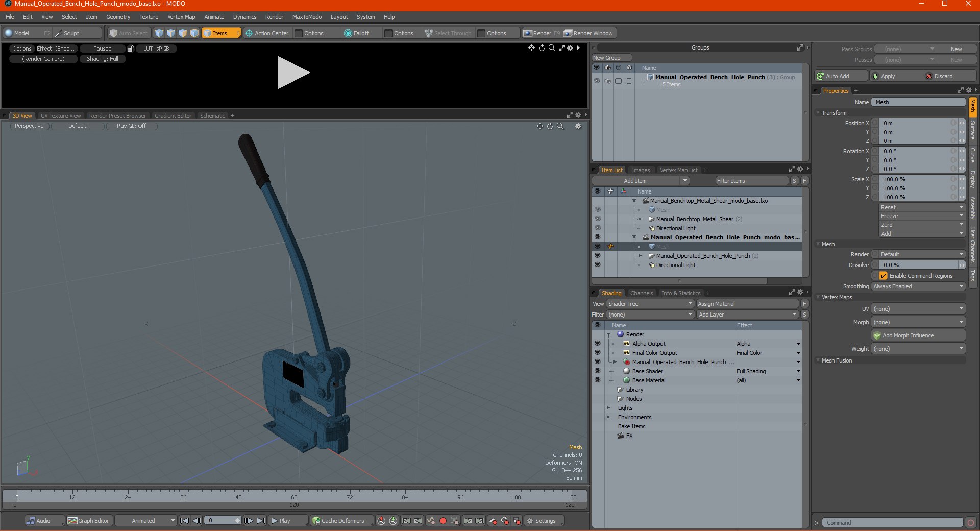The height and width of the screenshot is (531, 980).
Task: Expand Manual_Operated_Bench_Hole_Punch item tree
Action: (x=640, y=255)
